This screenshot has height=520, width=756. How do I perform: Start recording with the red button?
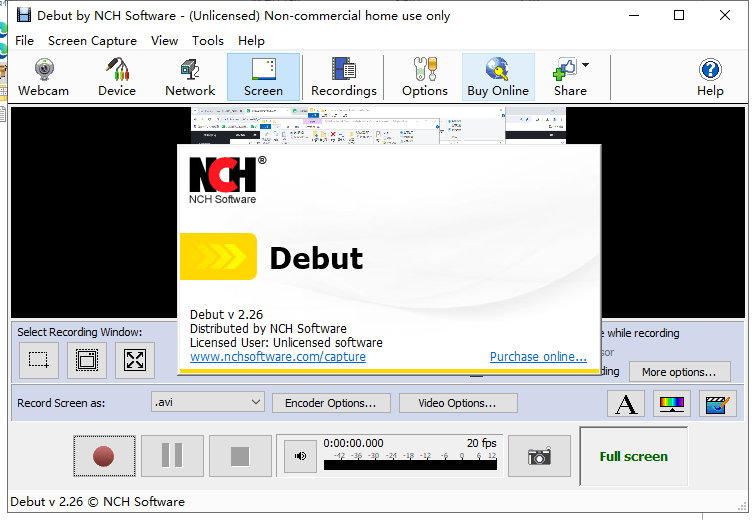[x=104, y=456]
